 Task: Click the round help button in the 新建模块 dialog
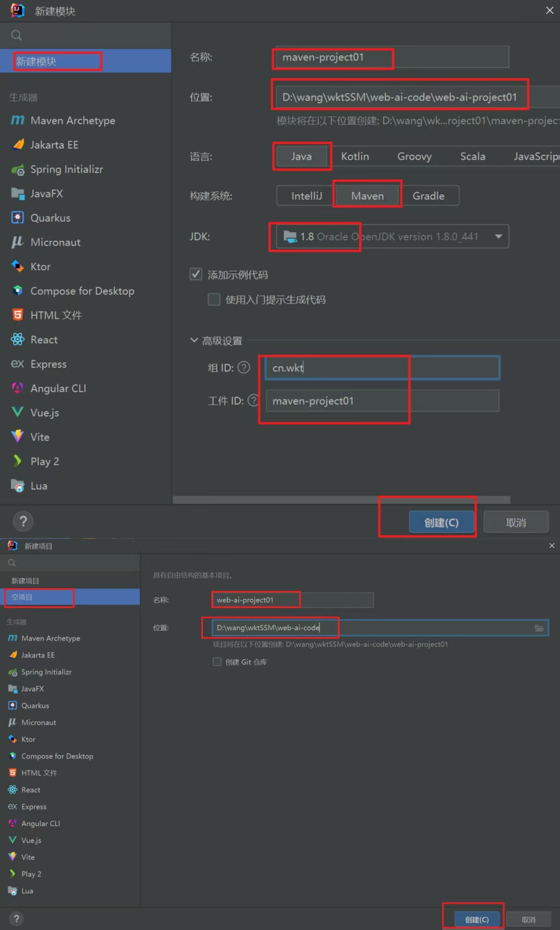click(x=23, y=521)
